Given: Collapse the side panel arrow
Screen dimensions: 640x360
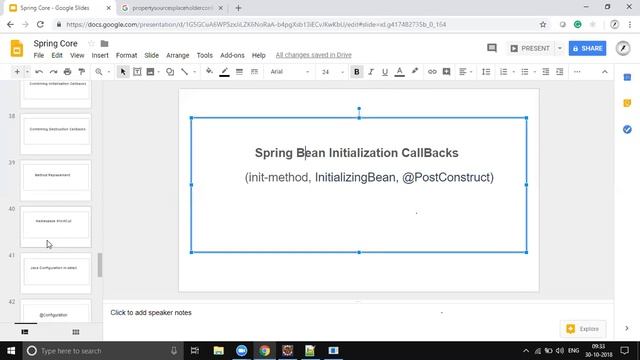Looking at the screenshot, I should pyautogui.click(x=627, y=328).
